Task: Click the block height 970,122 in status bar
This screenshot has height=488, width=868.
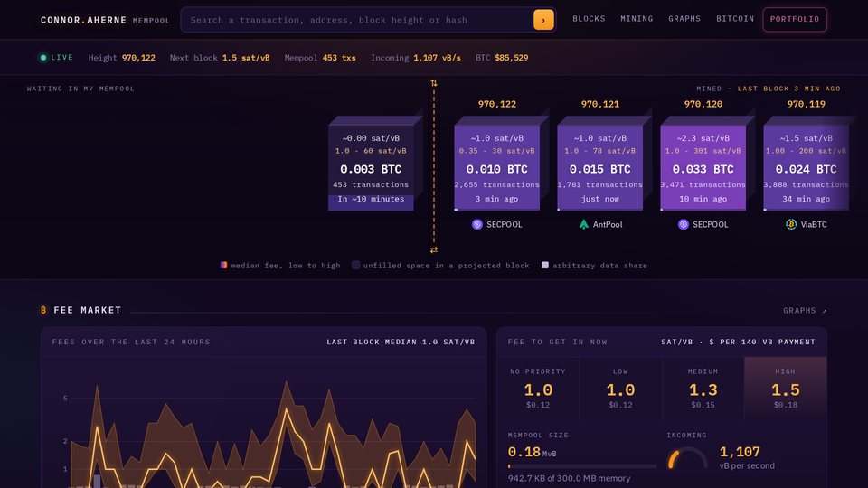Action: pyautogui.click(x=138, y=58)
